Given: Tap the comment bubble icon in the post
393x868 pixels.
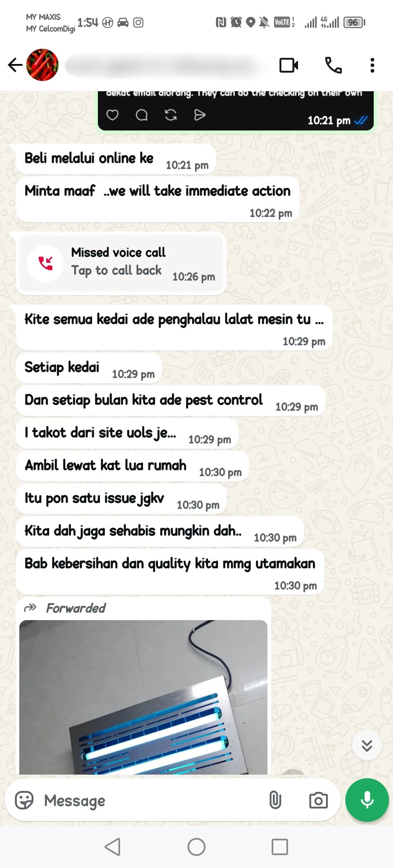Looking at the screenshot, I should [142, 115].
